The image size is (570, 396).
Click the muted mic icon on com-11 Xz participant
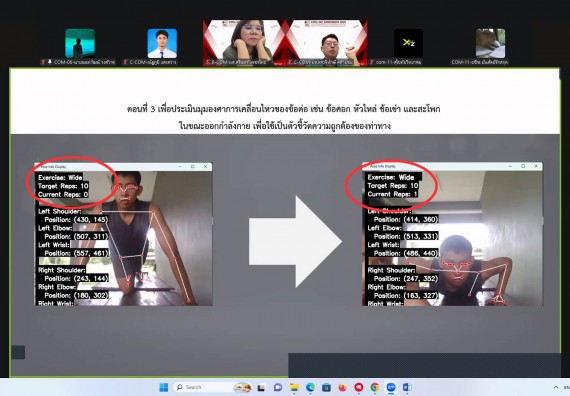point(372,62)
